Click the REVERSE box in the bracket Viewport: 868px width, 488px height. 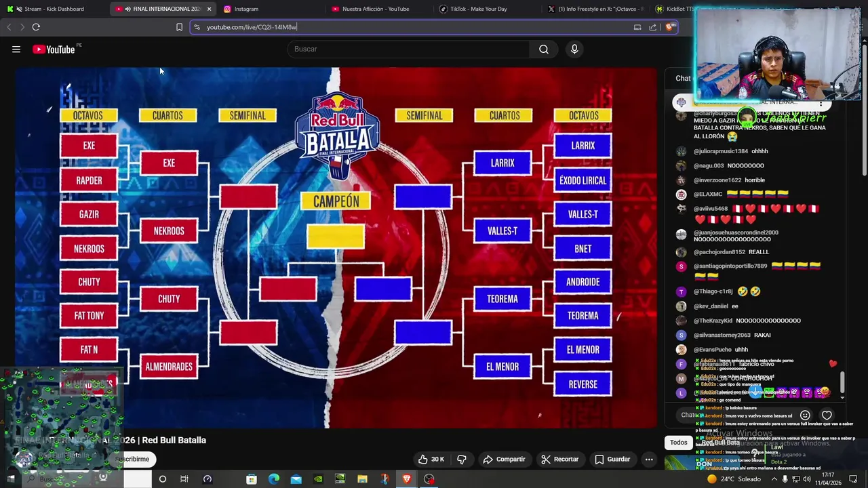tap(583, 384)
